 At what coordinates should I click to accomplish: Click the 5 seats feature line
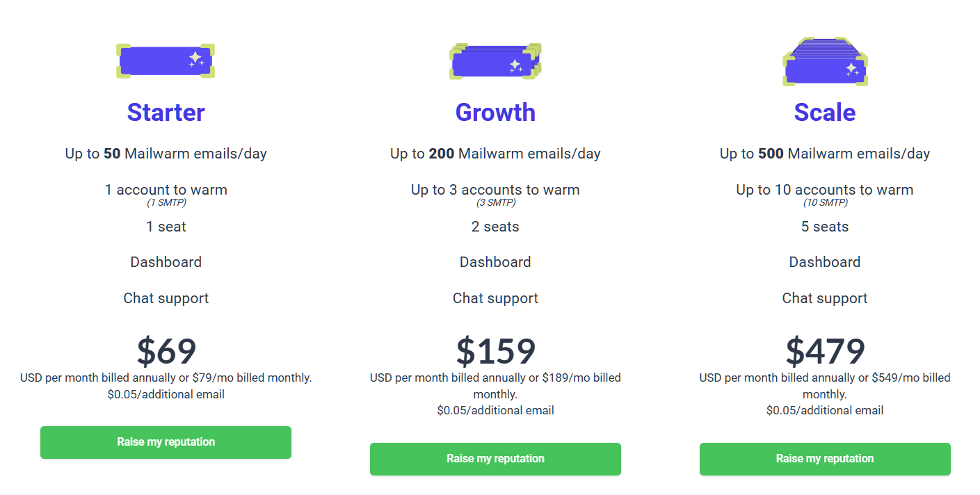coord(825,227)
